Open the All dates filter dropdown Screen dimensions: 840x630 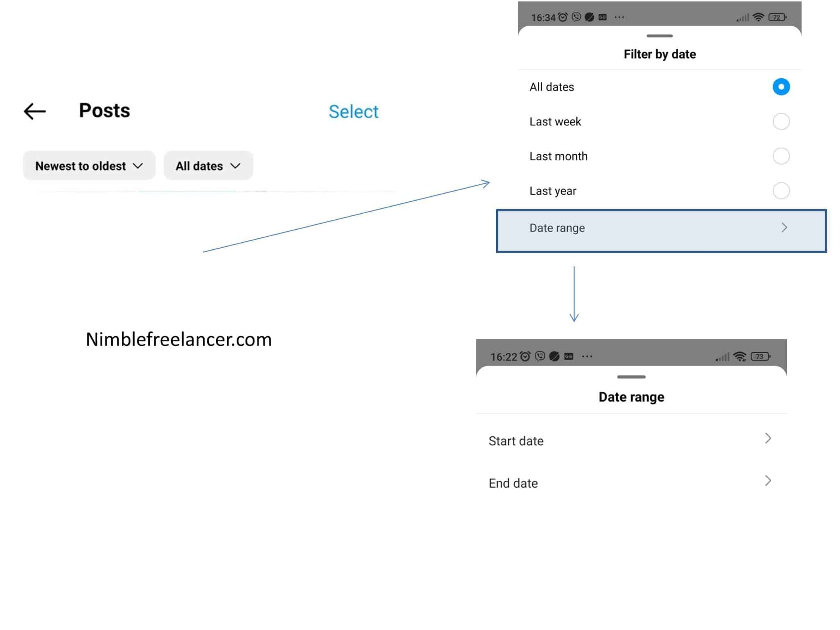tap(208, 166)
